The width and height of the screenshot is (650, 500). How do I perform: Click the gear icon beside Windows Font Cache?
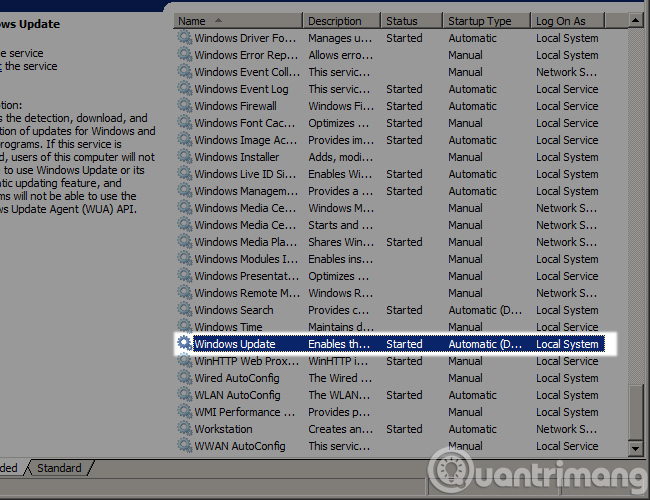tap(184, 123)
